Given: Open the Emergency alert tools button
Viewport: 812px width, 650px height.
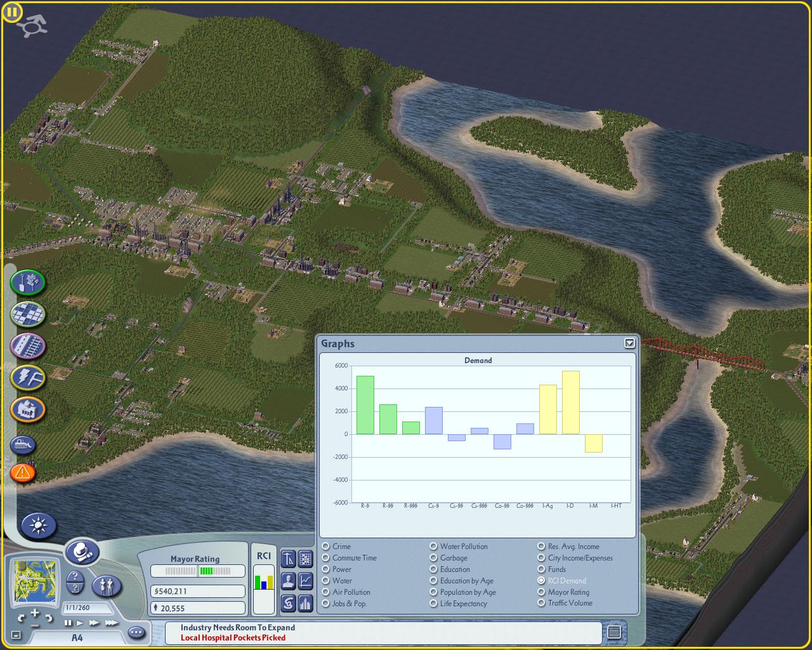Looking at the screenshot, I should point(23,472).
